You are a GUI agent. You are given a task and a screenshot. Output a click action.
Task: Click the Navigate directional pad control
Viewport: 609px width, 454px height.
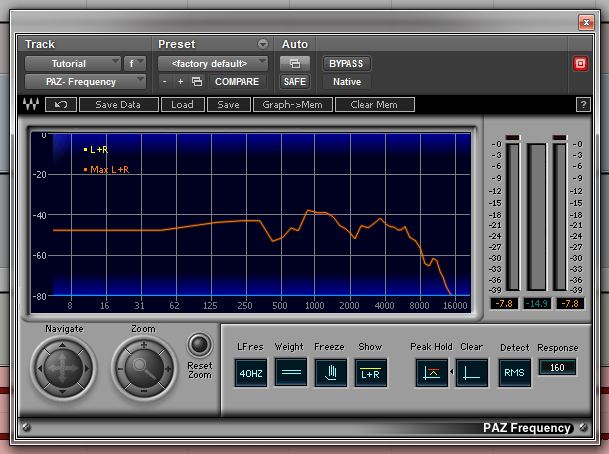pos(63,368)
